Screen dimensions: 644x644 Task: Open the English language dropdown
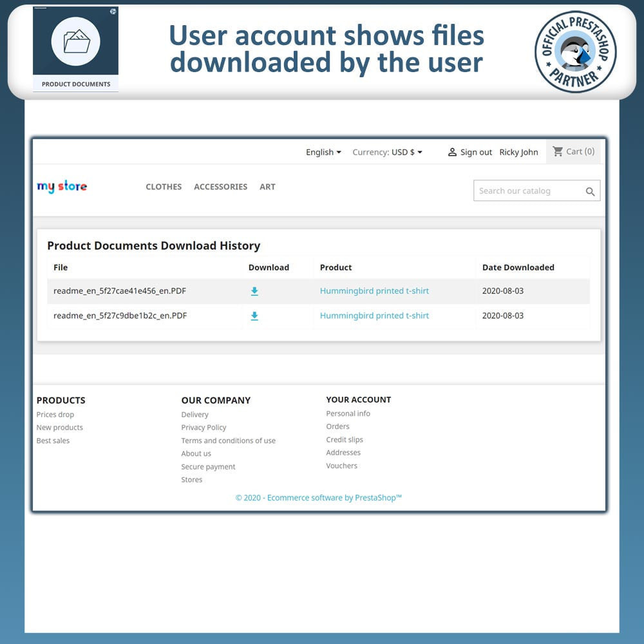[323, 152]
